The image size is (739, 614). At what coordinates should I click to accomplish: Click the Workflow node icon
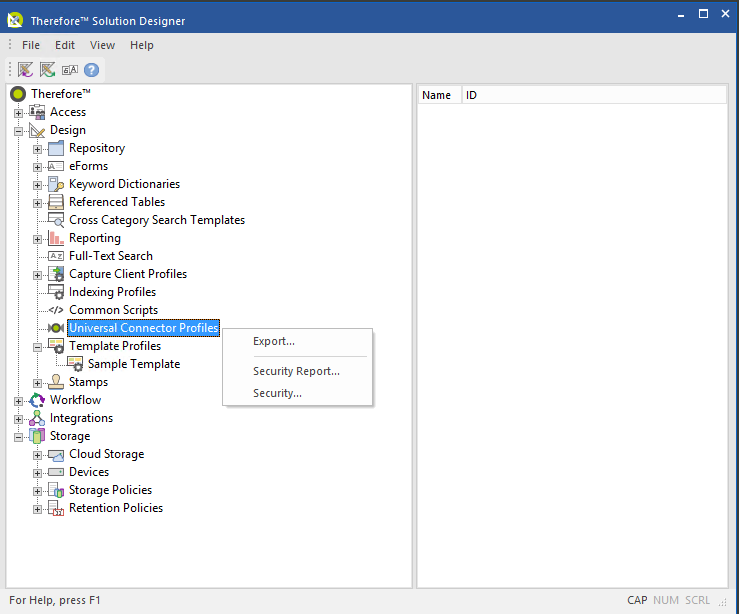click(x=37, y=400)
